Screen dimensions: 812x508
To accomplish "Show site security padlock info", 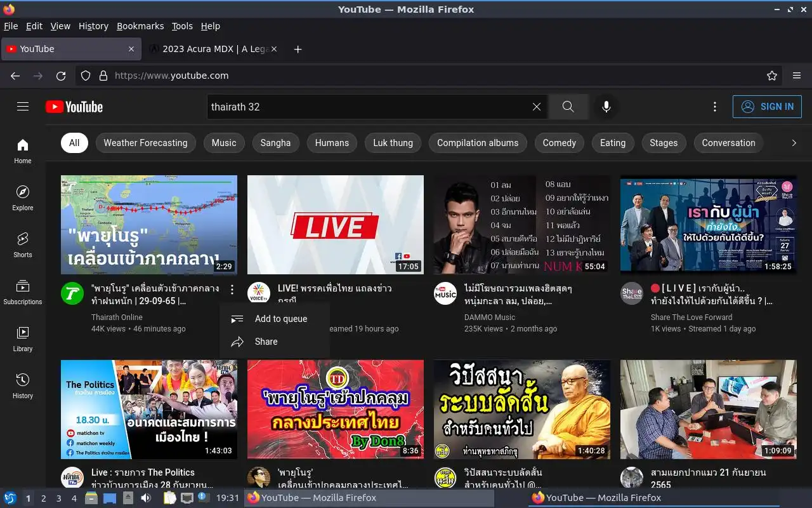I will point(103,76).
